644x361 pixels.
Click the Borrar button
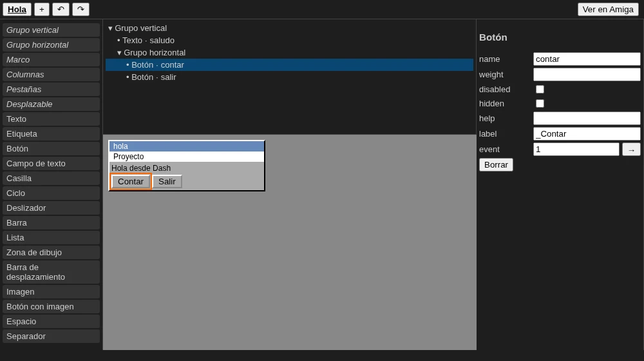496,165
